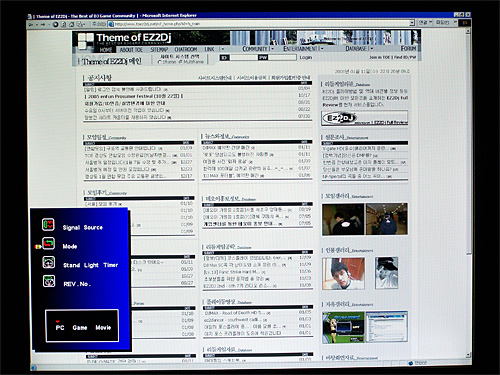Choose Movie mode in the OSD

coord(103,328)
